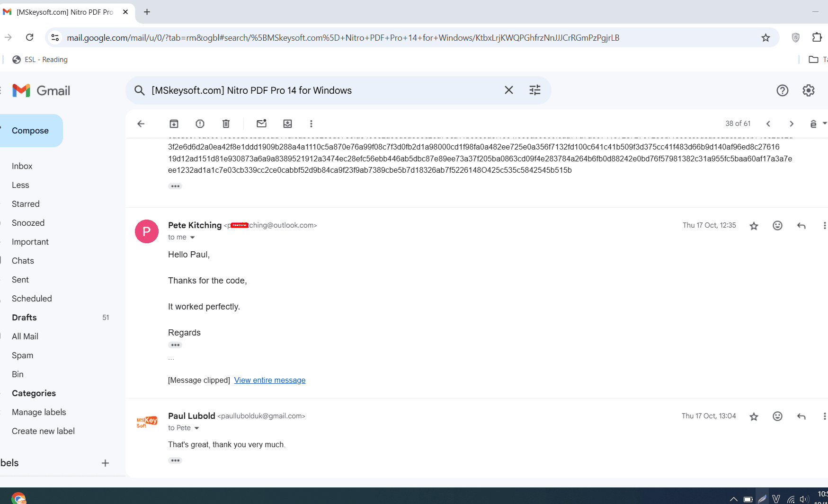Star Paul Lubold's reply message

pyautogui.click(x=754, y=417)
